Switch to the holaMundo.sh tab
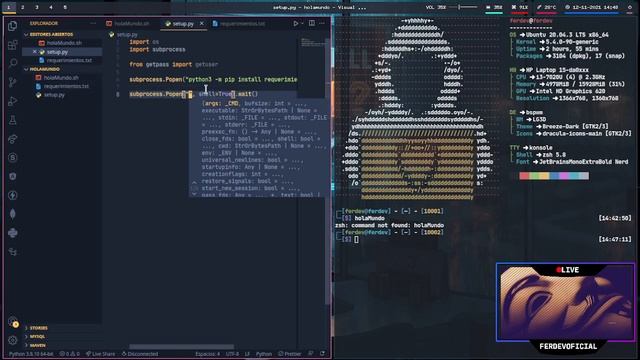The height and width of the screenshot is (360, 640). coord(131,24)
